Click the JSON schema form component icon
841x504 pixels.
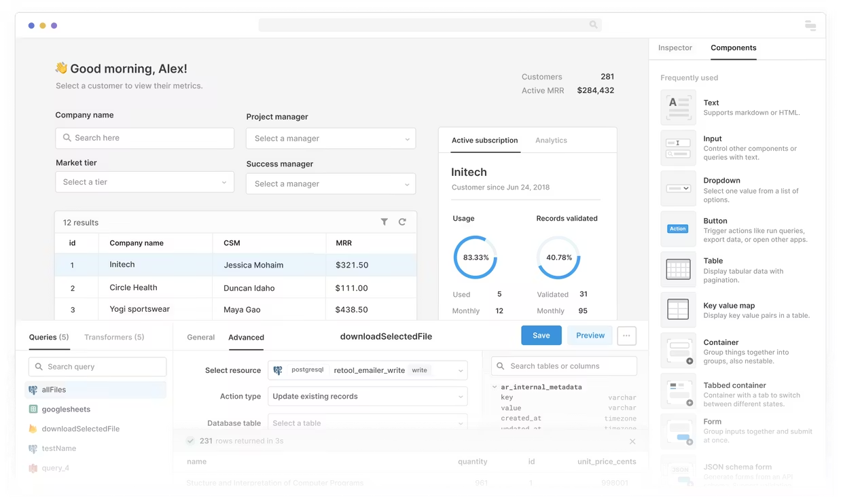678,471
